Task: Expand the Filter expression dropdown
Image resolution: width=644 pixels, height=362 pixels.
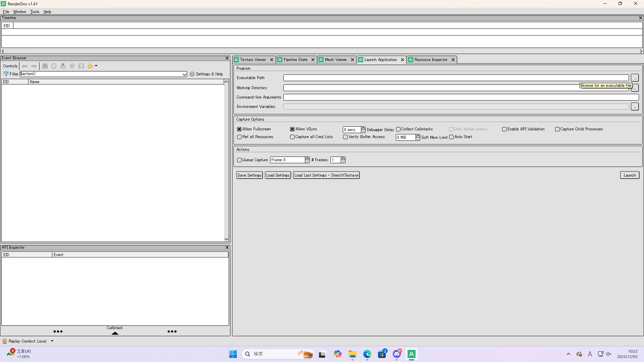Action: [184, 74]
